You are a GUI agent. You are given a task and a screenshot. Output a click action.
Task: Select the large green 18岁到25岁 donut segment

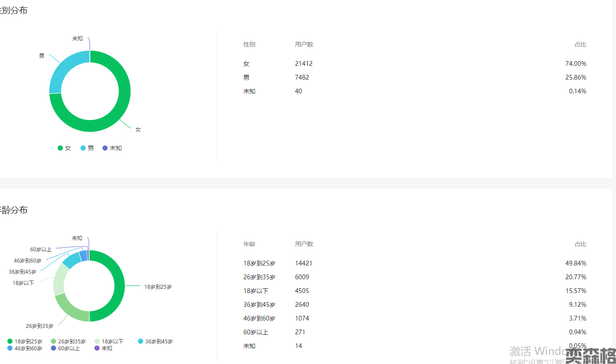coord(119,286)
